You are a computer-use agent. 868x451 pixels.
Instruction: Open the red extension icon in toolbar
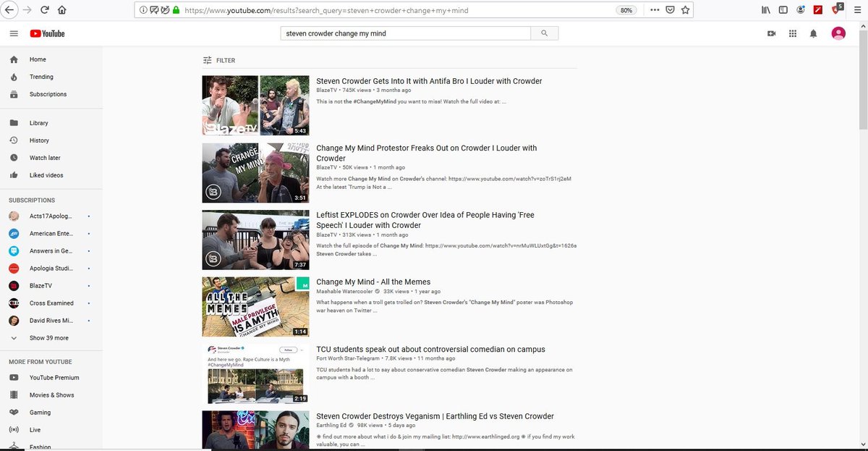[819, 10]
